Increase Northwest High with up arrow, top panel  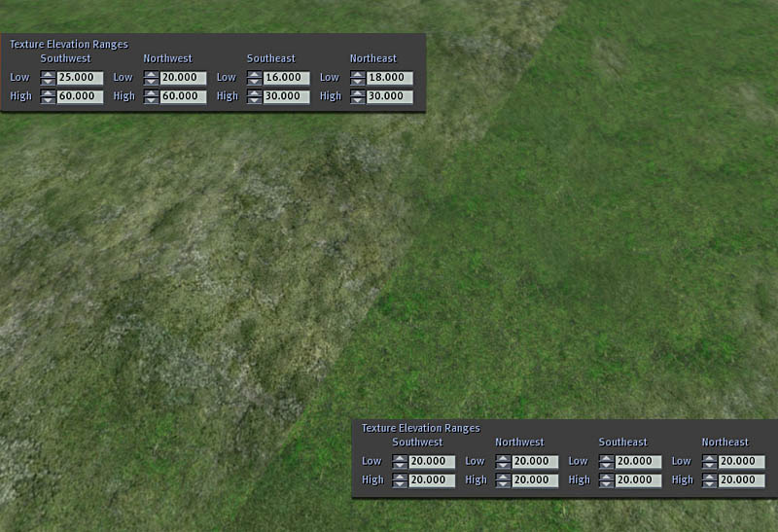point(152,93)
